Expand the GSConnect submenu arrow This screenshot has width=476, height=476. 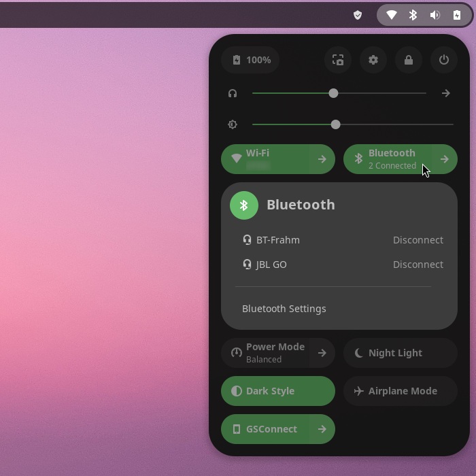click(x=322, y=429)
